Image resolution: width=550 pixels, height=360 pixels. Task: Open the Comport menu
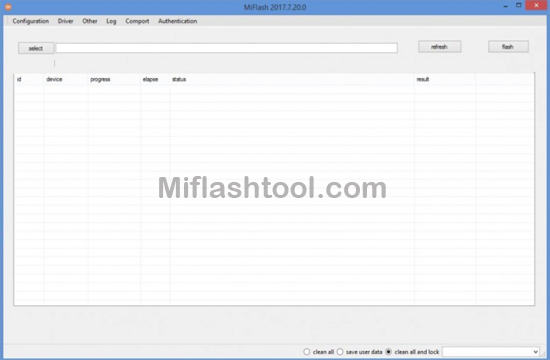click(x=137, y=21)
